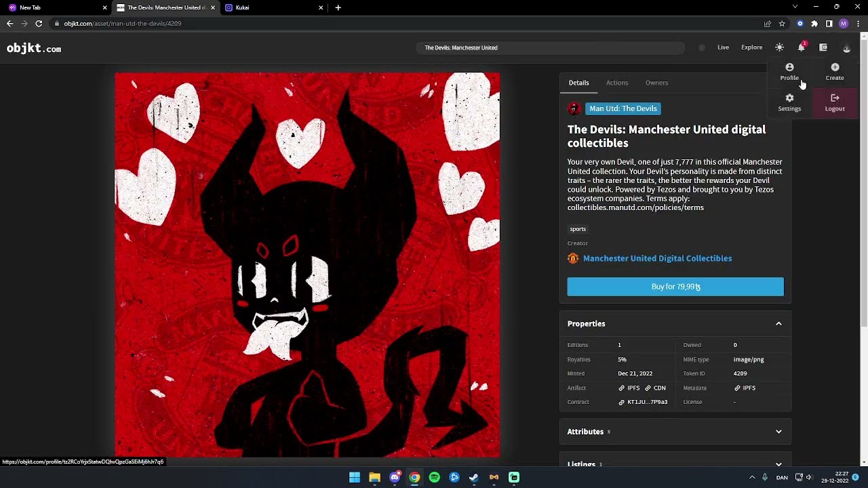Open the artifact IPFS link
The image size is (868, 488).
[x=629, y=388]
